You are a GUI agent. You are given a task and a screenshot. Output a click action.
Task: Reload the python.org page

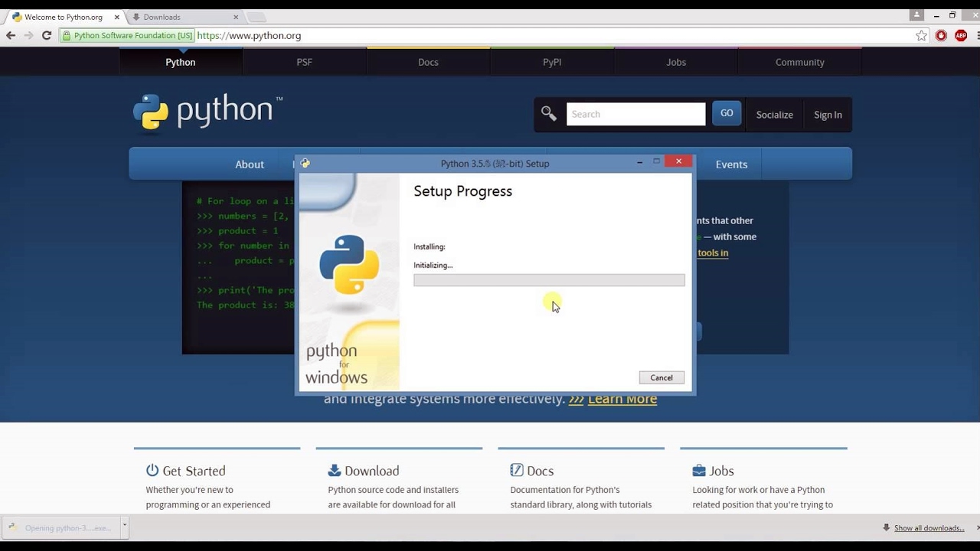pos(47,35)
